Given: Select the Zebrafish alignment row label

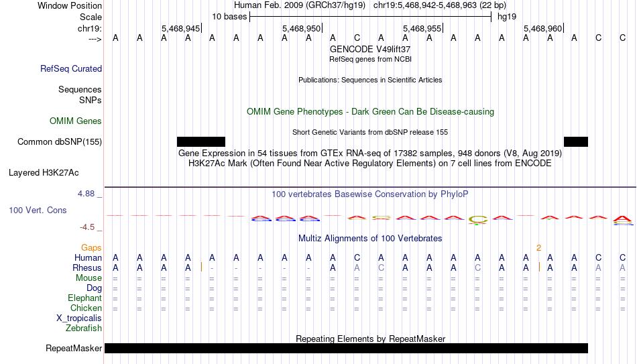Looking at the screenshot, I should tap(84, 328).
